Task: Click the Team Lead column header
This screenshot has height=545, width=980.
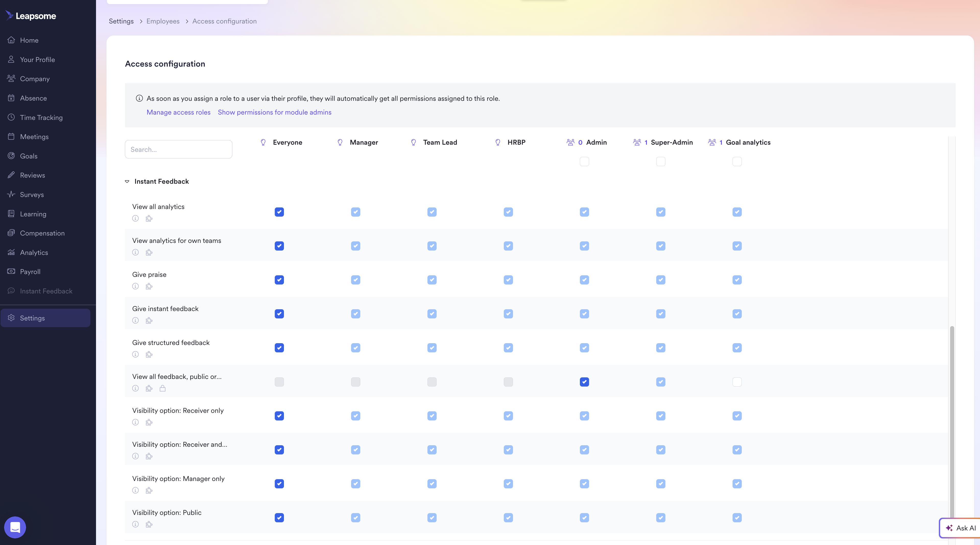Action: coord(440,143)
